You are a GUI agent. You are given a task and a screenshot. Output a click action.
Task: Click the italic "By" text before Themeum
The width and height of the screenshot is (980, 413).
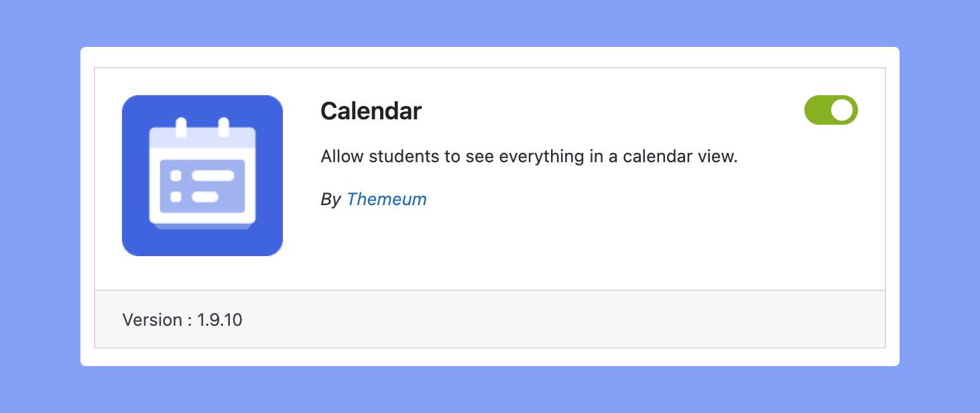(x=330, y=199)
